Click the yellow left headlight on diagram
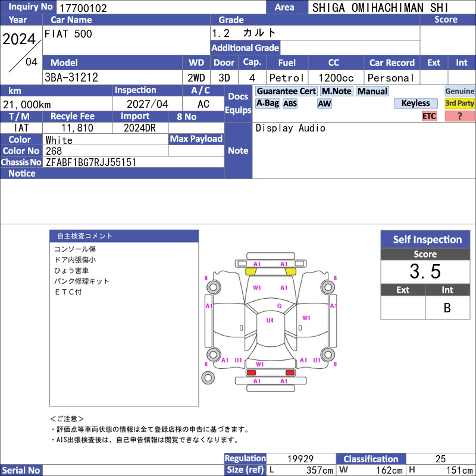Viewport: 476px width, 476px height. pyautogui.click(x=250, y=271)
